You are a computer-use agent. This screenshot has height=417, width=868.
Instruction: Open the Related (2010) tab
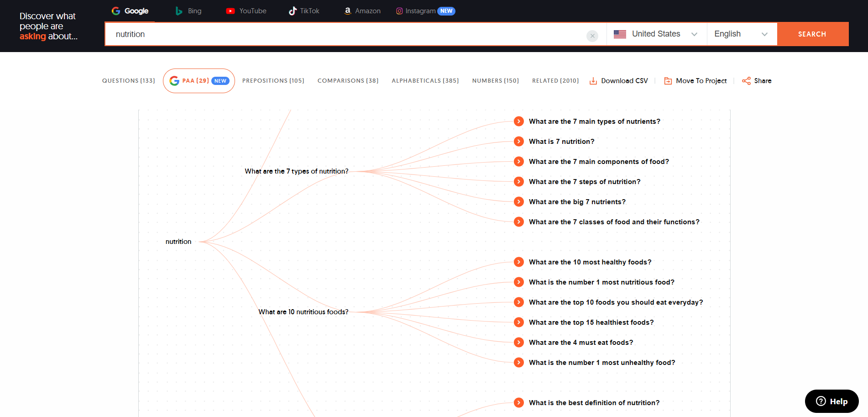(x=555, y=81)
